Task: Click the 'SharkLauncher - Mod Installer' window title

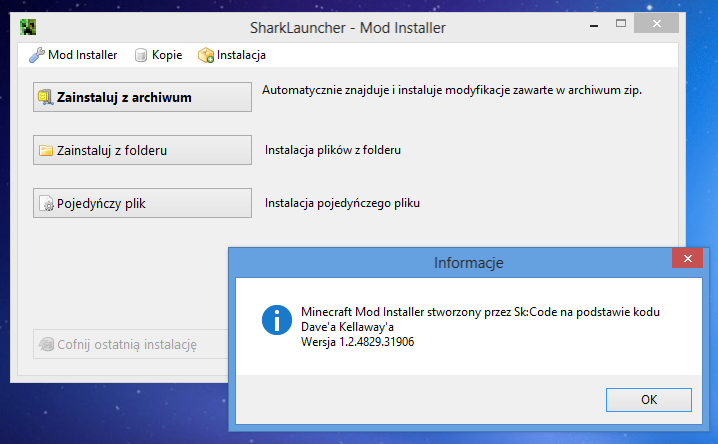Action: [348, 28]
